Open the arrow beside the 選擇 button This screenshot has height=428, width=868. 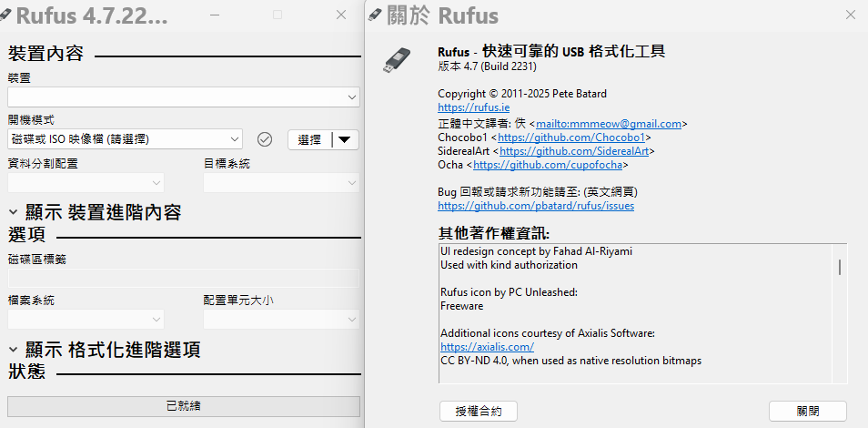345,139
